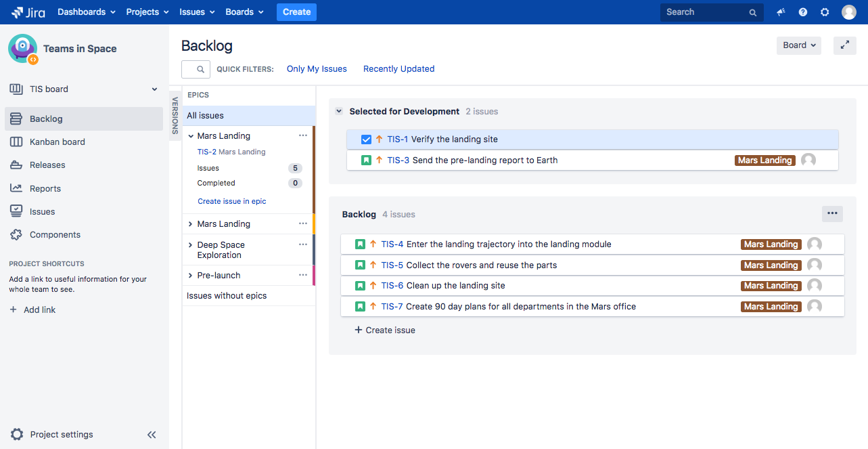Open the TIS board switcher dropdown
The image size is (868, 449).
[83, 89]
